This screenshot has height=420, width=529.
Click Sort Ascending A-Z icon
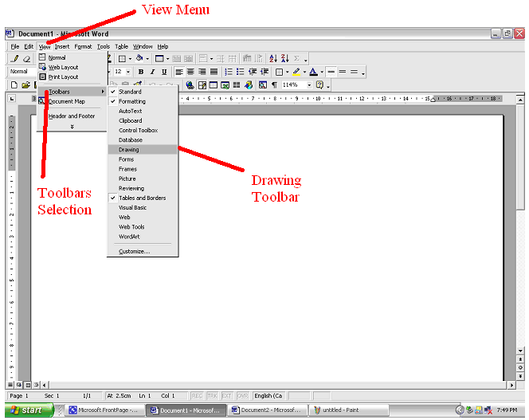pyautogui.click(x=273, y=59)
